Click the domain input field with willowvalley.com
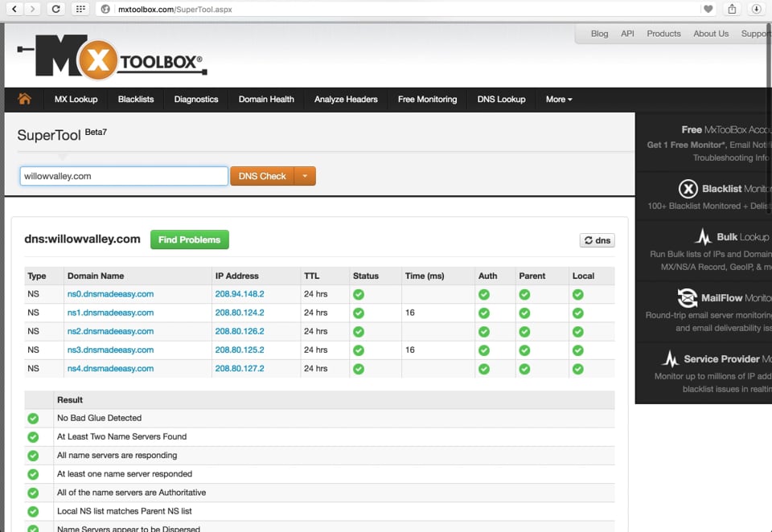The width and height of the screenshot is (772, 532). coord(124,176)
